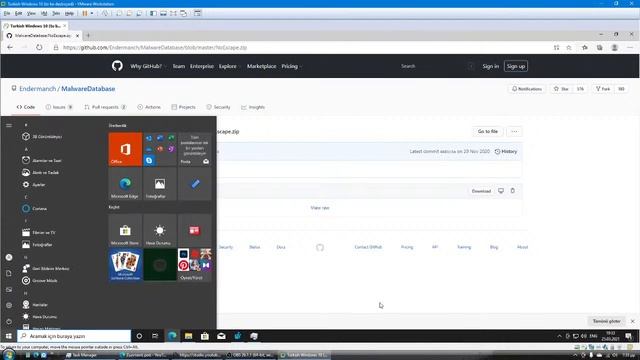Viewport: 640px width, 360px height.
Task: Open File Explorer from the taskbar
Action: pyautogui.click(x=189, y=336)
